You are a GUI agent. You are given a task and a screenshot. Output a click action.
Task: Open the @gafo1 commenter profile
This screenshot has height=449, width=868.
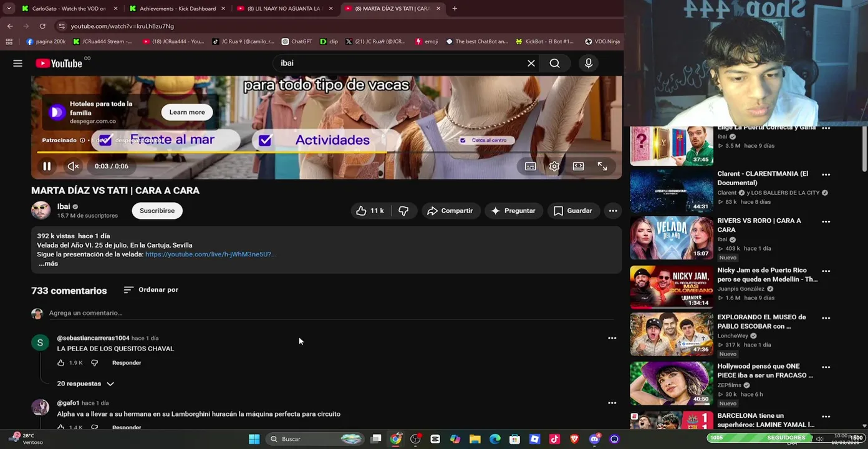pyautogui.click(x=68, y=403)
